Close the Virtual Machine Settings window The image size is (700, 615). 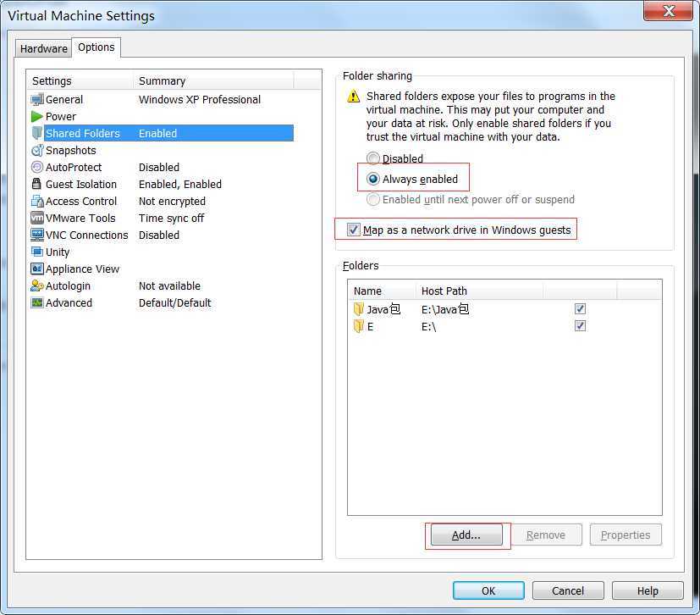click(669, 11)
